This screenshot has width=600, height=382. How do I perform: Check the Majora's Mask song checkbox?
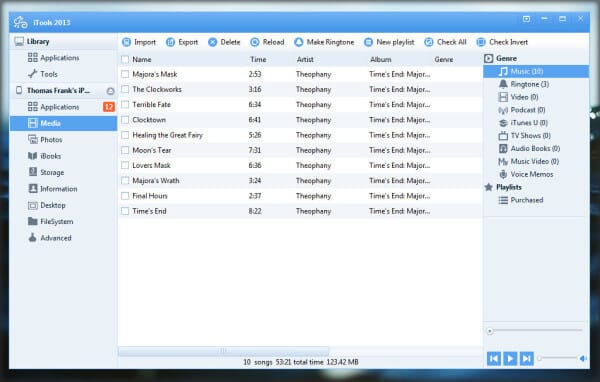[x=125, y=74]
